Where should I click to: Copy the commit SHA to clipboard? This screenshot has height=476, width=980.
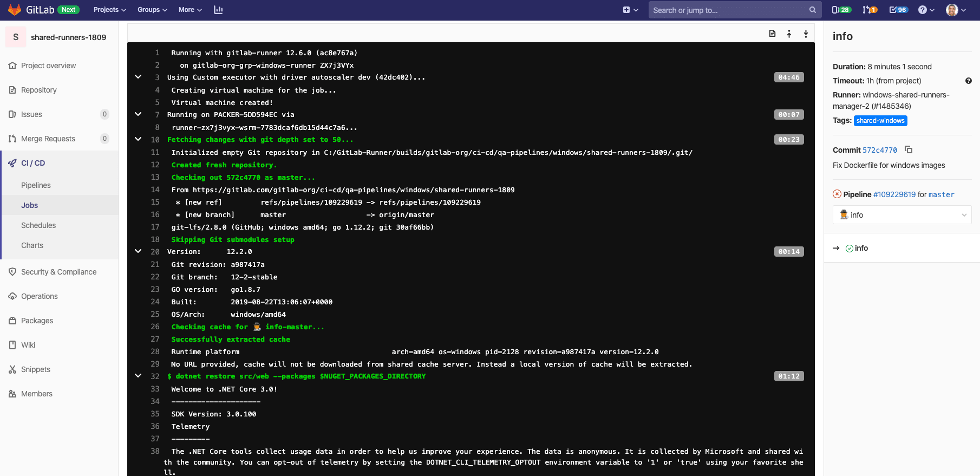pos(909,149)
